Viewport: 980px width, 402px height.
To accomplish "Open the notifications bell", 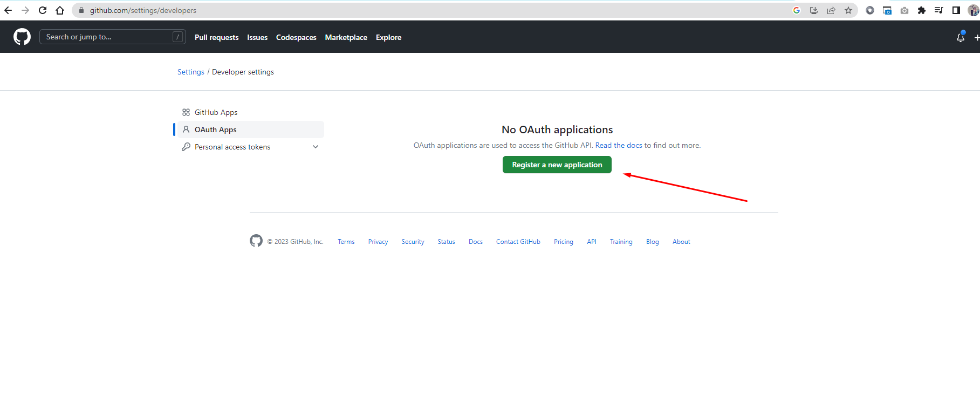I will (x=961, y=37).
